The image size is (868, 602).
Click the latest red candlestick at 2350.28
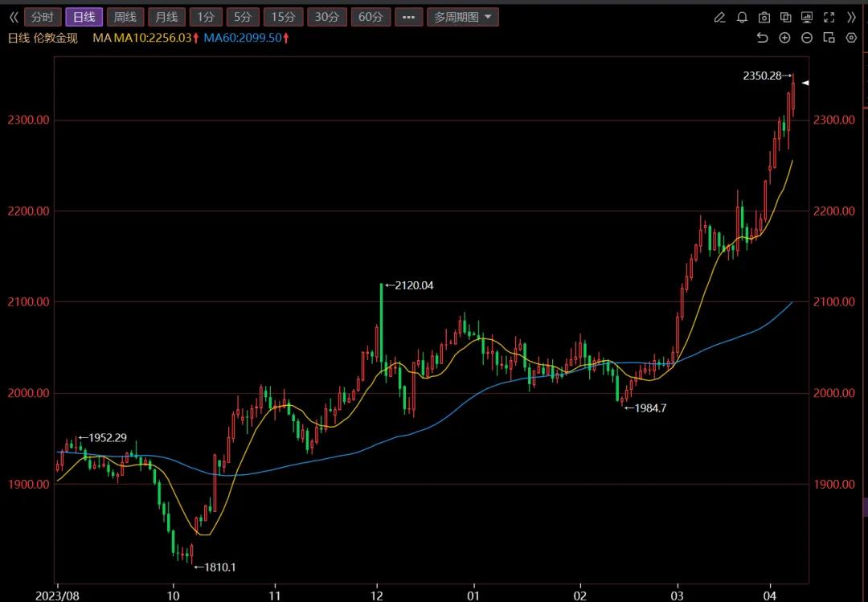point(793,96)
